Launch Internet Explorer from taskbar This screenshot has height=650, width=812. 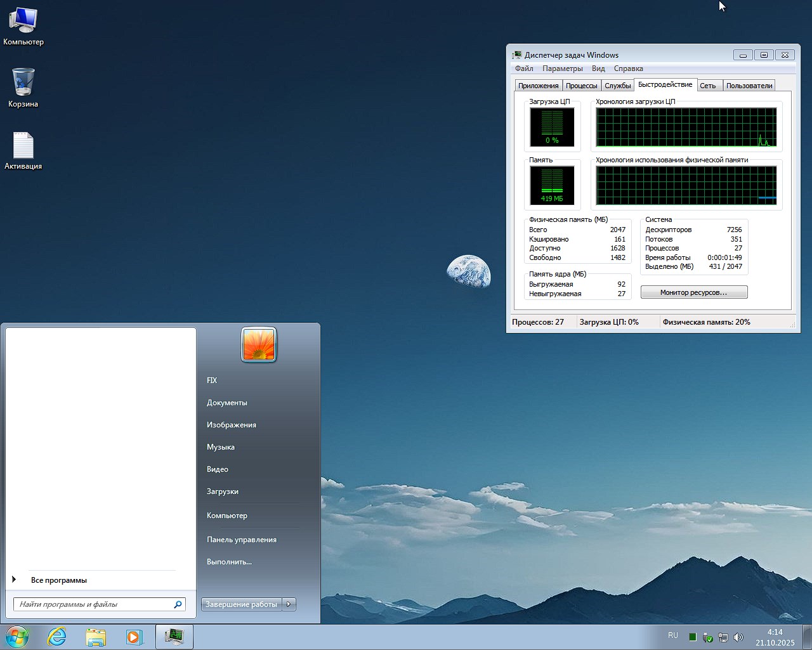tap(57, 637)
